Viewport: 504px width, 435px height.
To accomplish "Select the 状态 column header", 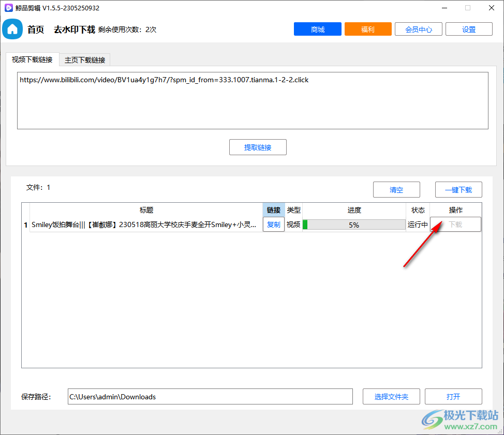I will [x=418, y=210].
